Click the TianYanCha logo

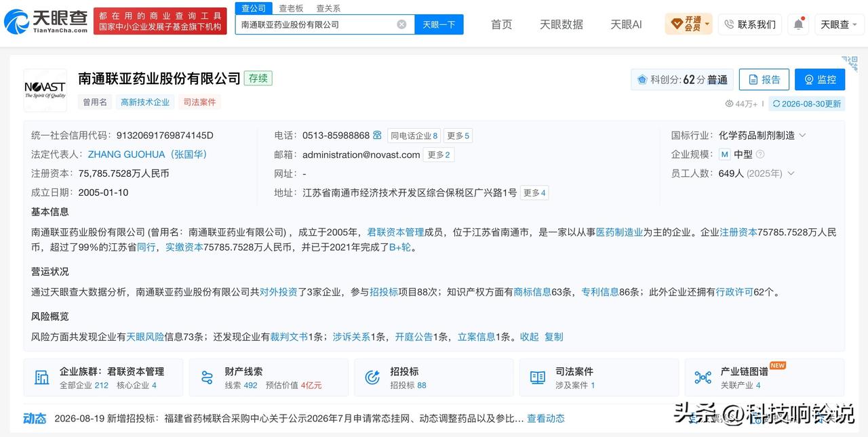tap(45, 22)
